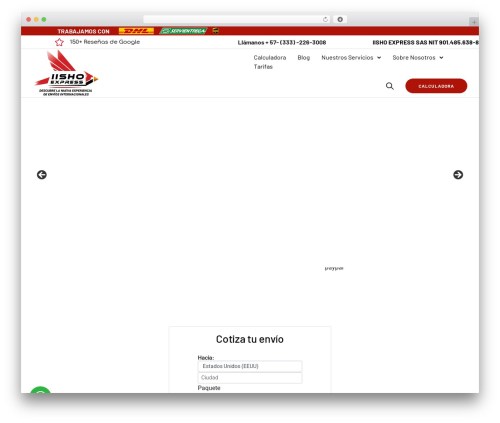Click the Cotiza tu envío heading

(x=250, y=339)
